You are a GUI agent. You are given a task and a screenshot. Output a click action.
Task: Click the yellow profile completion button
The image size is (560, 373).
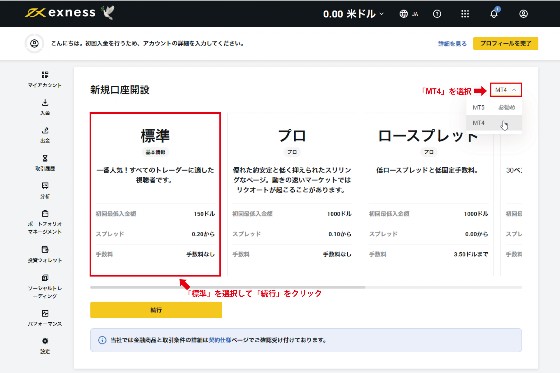pyautogui.click(x=505, y=43)
